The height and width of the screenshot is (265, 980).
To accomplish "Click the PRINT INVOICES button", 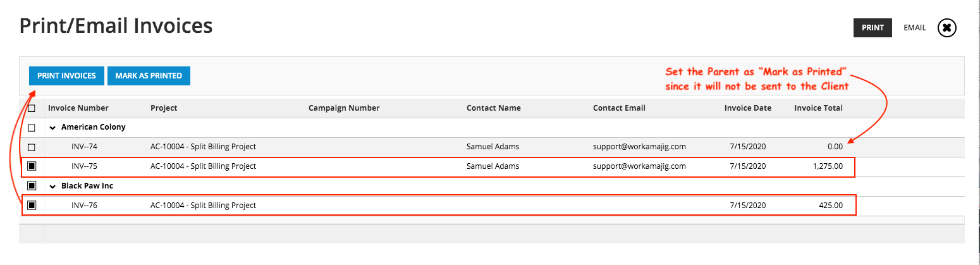I will coord(66,76).
